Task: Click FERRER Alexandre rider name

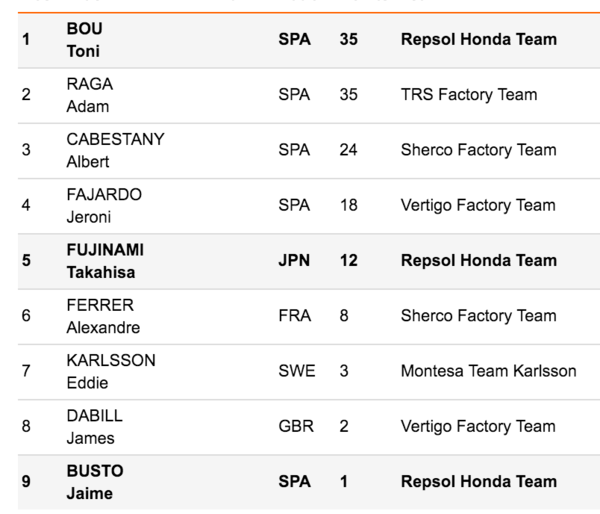Action: tap(103, 316)
